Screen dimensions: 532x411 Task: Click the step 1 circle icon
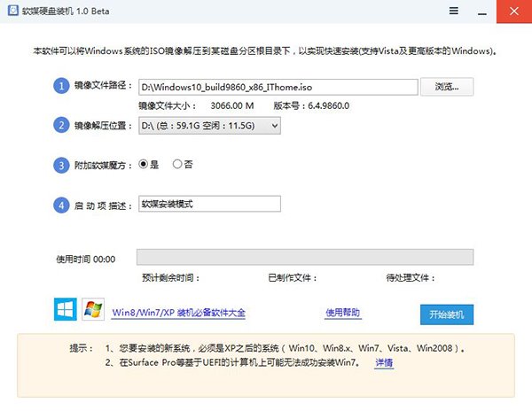61,86
